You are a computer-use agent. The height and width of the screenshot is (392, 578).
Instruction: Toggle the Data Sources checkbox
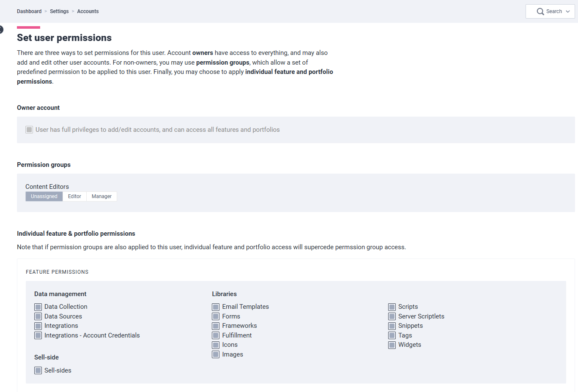coord(38,316)
